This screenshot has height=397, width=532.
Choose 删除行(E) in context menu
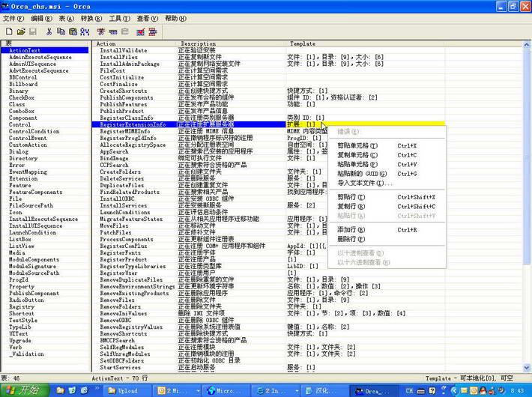click(387, 239)
